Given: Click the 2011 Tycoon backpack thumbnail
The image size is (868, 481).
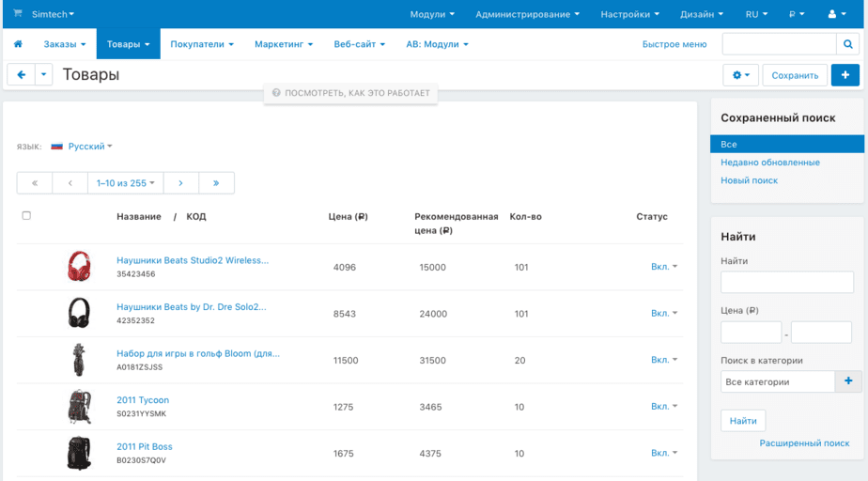Looking at the screenshot, I should pos(79,406).
